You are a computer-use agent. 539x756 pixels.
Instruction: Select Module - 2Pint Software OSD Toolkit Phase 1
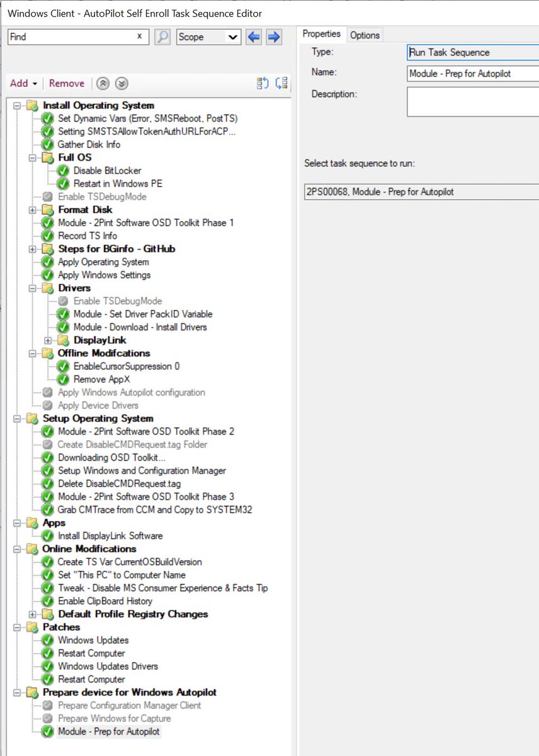click(145, 223)
